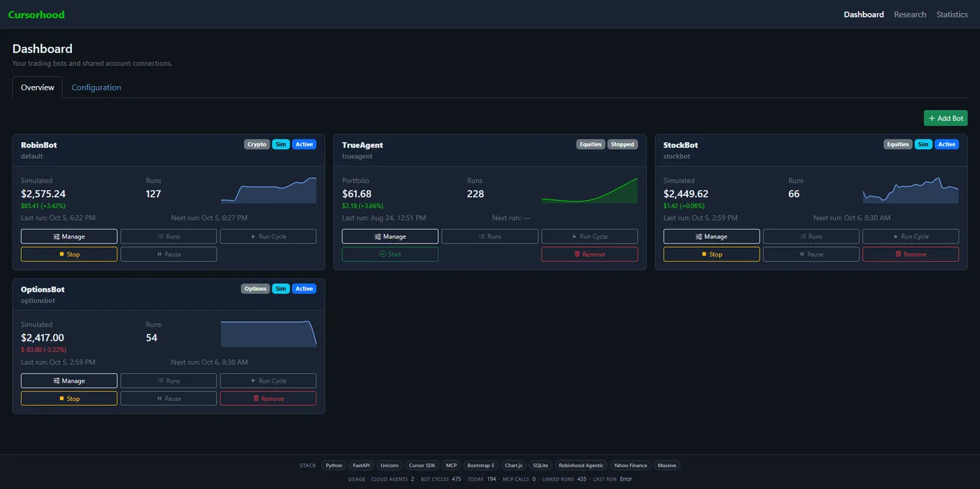Pause the RobinBot bot
Viewport: 980px width, 489px height.
[169, 255]
